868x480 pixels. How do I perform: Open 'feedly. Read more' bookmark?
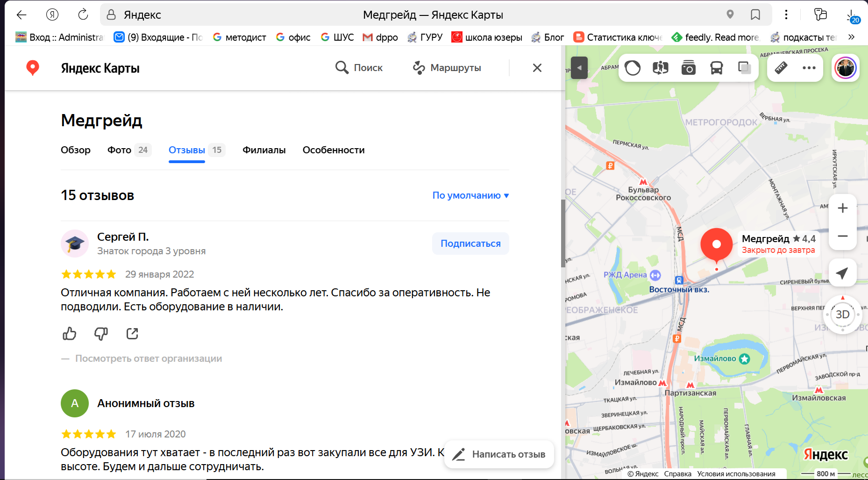[715, 37]
